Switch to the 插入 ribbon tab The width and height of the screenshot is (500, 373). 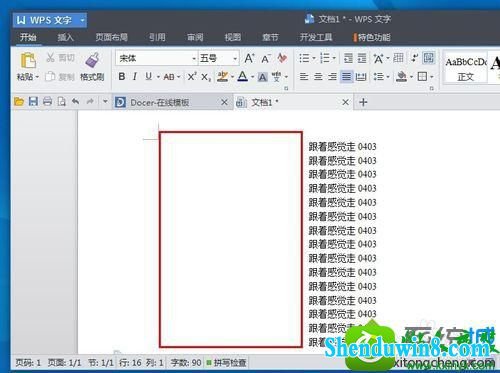[x=65, y=37]
